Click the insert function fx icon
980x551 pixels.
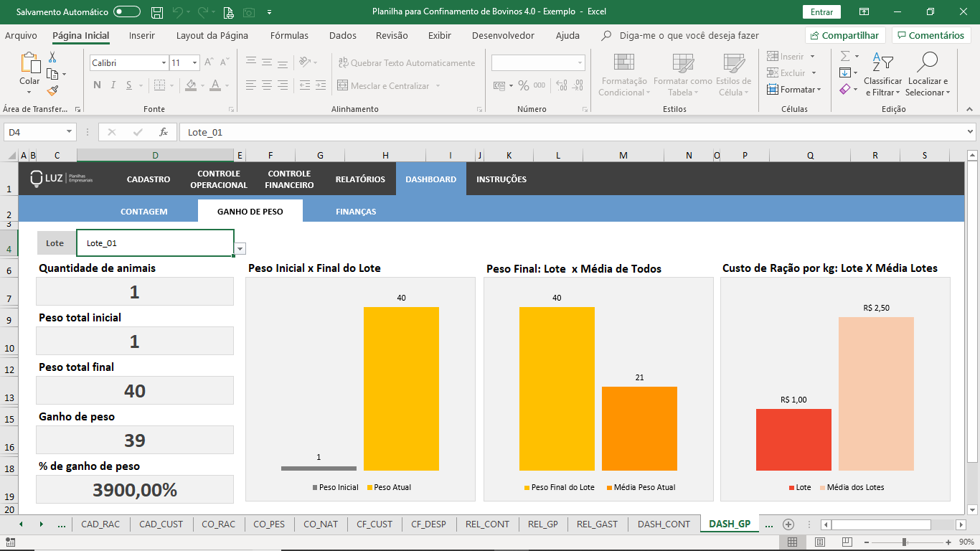164,132
